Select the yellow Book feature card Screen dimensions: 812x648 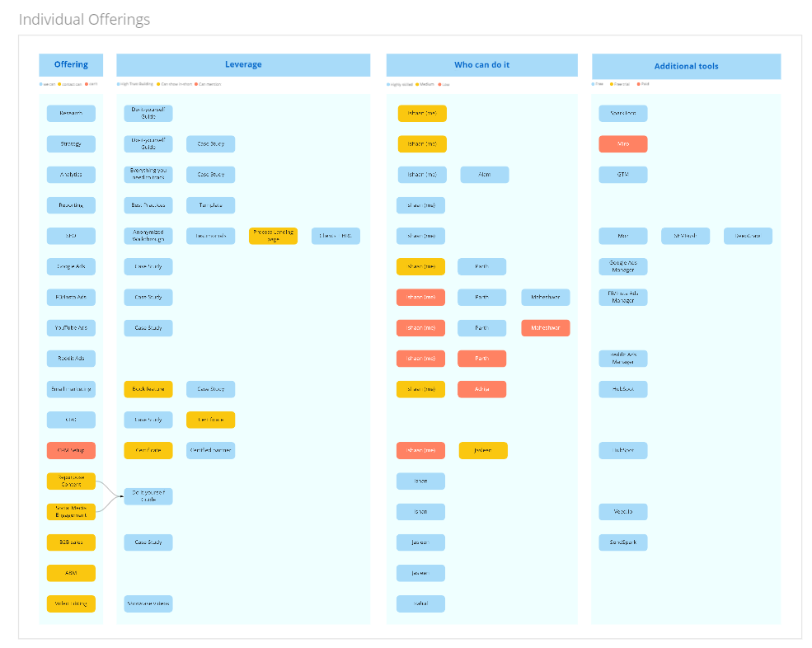click(148, 389)
